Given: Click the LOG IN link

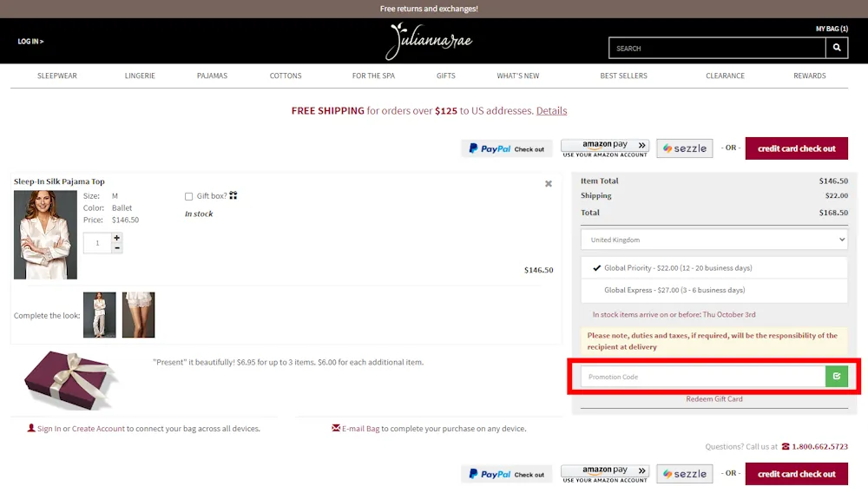Looking at the screenshot, I should coord(30,42).
